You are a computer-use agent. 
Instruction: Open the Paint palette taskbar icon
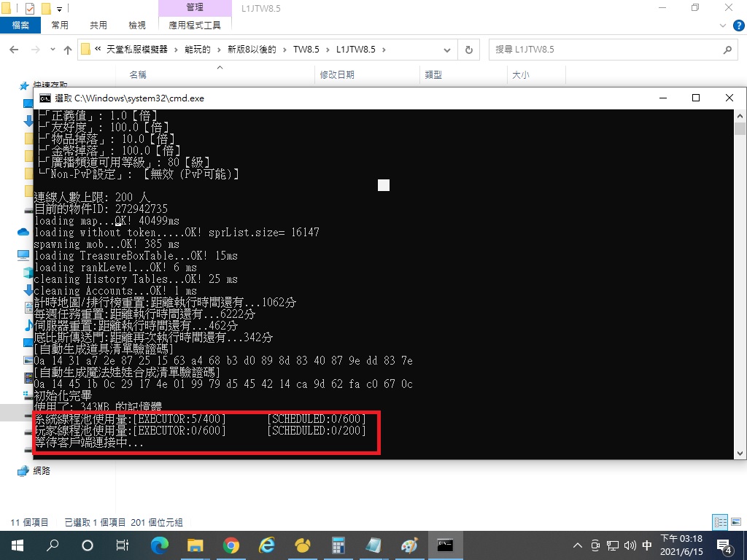(409, 545)
